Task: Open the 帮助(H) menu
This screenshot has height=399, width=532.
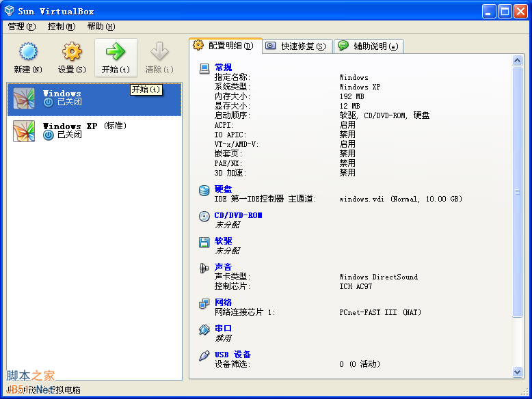Action: [x=101, y=27]
